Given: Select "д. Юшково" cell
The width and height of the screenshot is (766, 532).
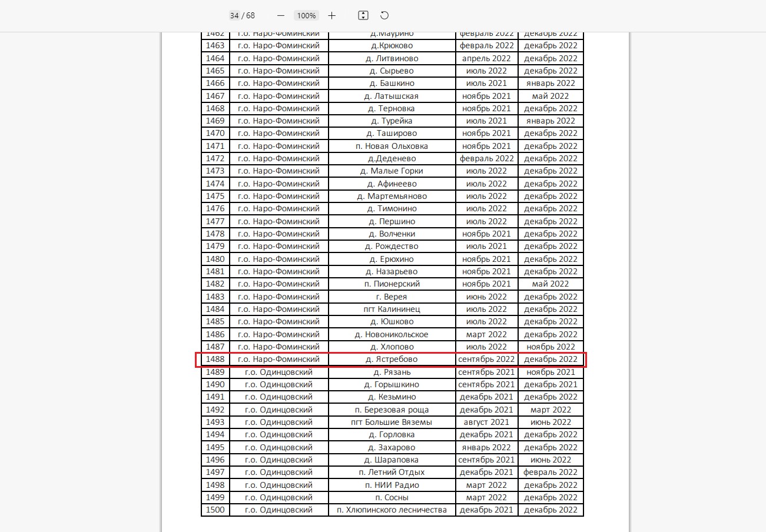Looking at the screenshot, I should (392, 321).
